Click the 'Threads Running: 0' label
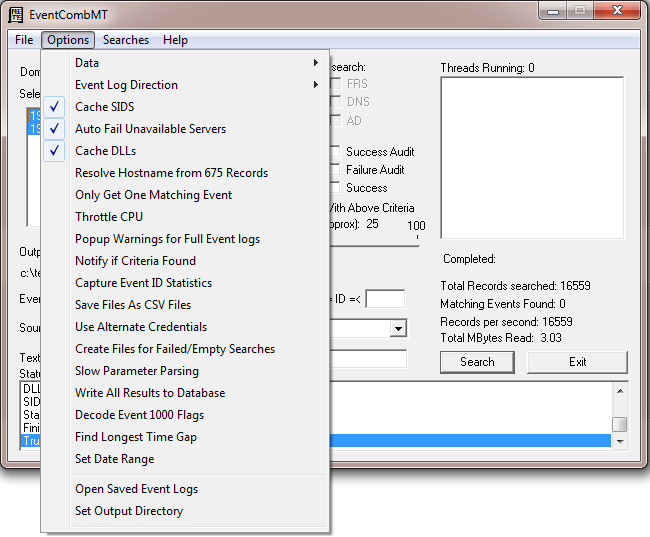Viewport: 650px width, 537px height. tap(488, 68)
